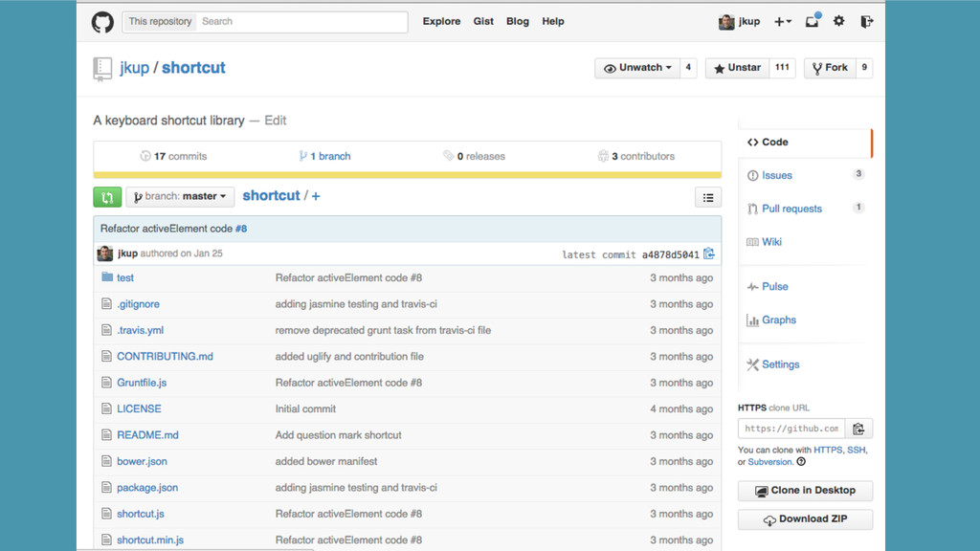The image size is (980, 551).
Task: Edit the repository description
Action: (x=275, y=121)
